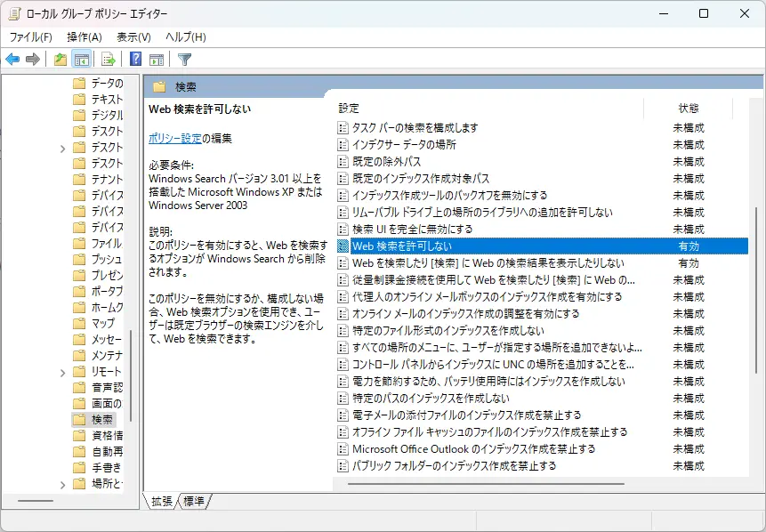
Task: Select the デジタル folder in the tree
Action: coord(108,116)
